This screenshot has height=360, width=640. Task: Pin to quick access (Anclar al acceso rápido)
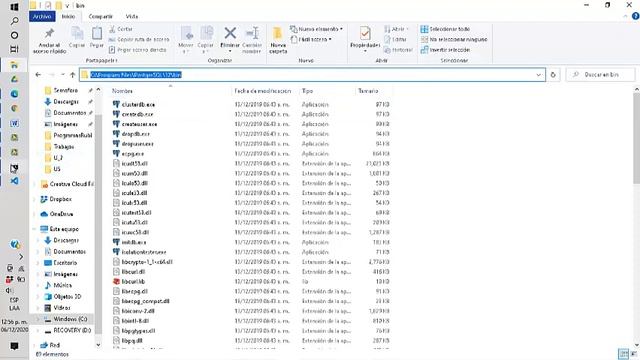tap(49, 41)
